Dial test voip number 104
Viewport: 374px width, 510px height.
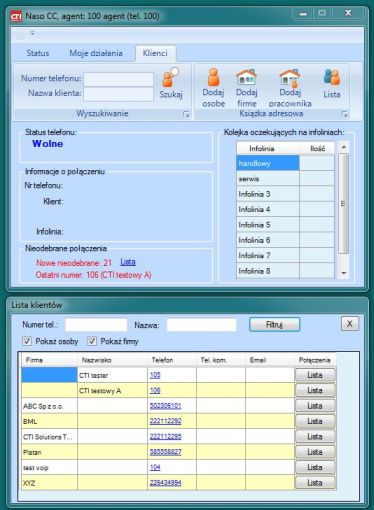click(155, 467)
